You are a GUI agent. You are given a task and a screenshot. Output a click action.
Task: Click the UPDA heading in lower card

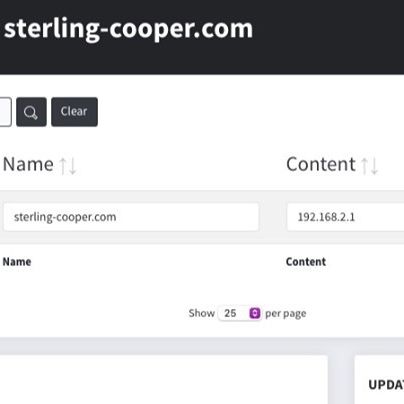click(386, 385)
